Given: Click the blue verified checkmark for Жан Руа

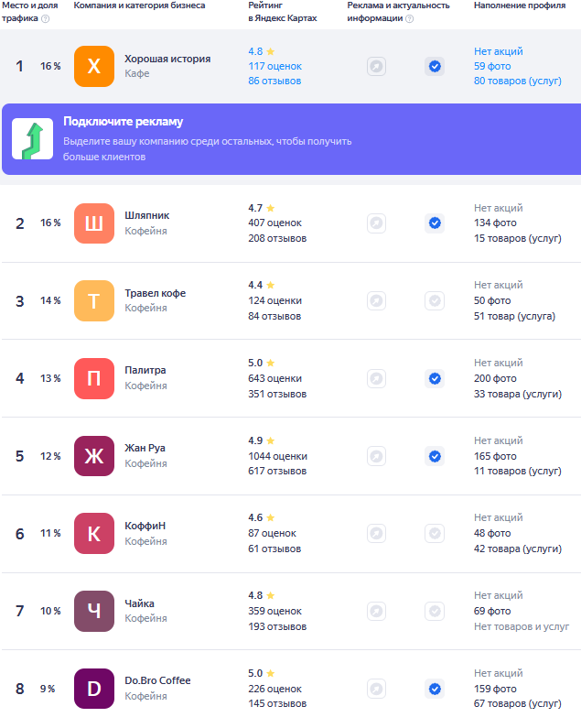Looking at the screenshot, I should (435, 456).
